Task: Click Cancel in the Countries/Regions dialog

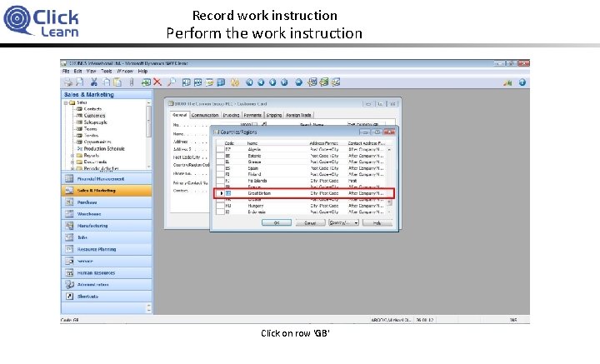Action: pos(310,222)
